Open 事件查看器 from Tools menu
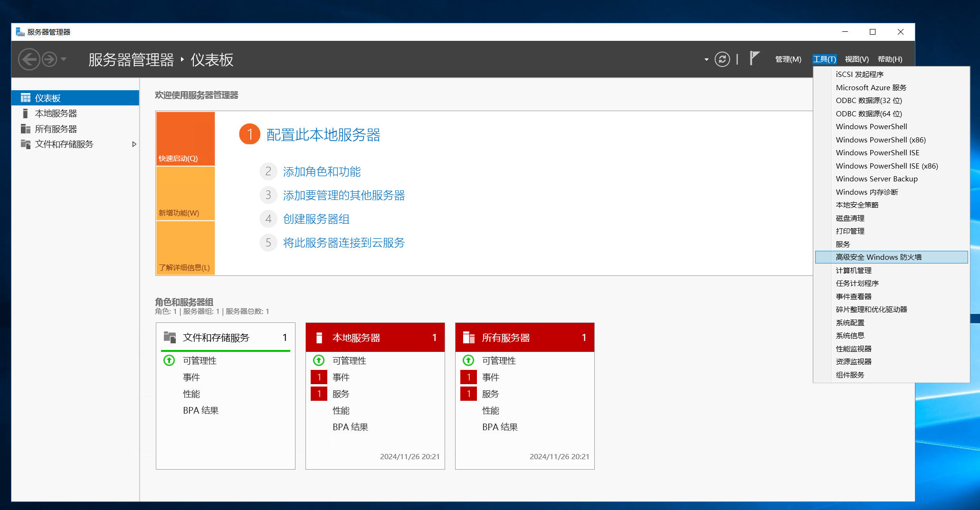This screenshot has height=510, width=980. [892, 296]
